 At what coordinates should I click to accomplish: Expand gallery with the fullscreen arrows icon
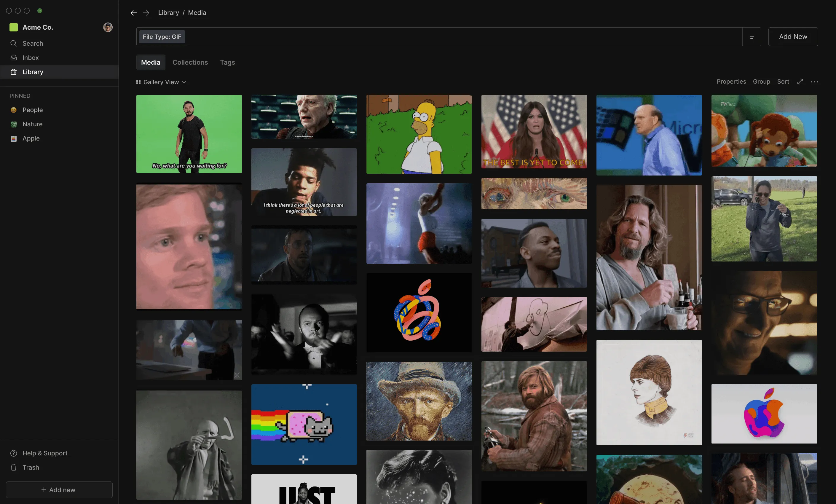click(x=800, y=82)
